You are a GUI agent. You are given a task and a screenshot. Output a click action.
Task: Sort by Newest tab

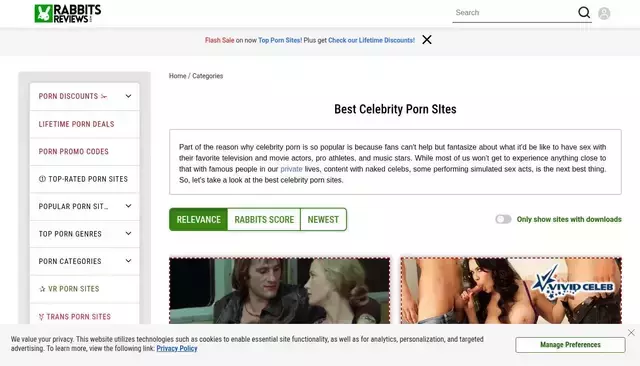323,220
